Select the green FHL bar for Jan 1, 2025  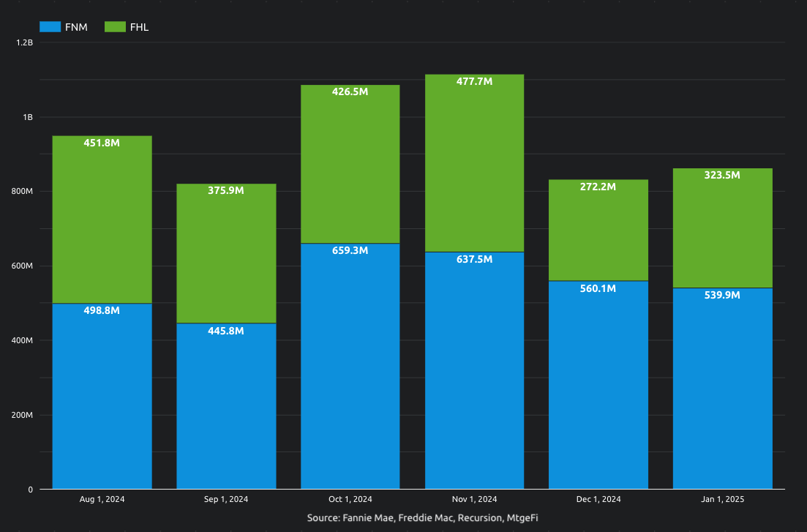(x=723, y=228)
